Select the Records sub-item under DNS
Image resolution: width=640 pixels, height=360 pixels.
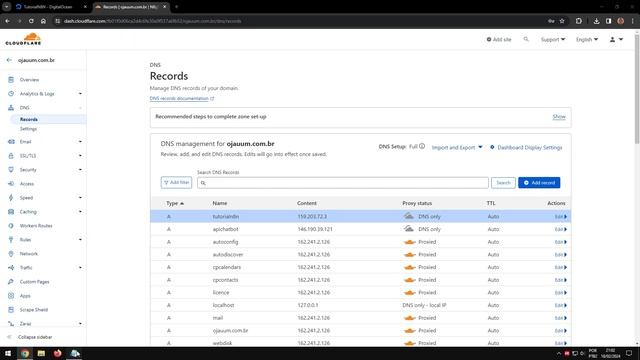(29, 119)
